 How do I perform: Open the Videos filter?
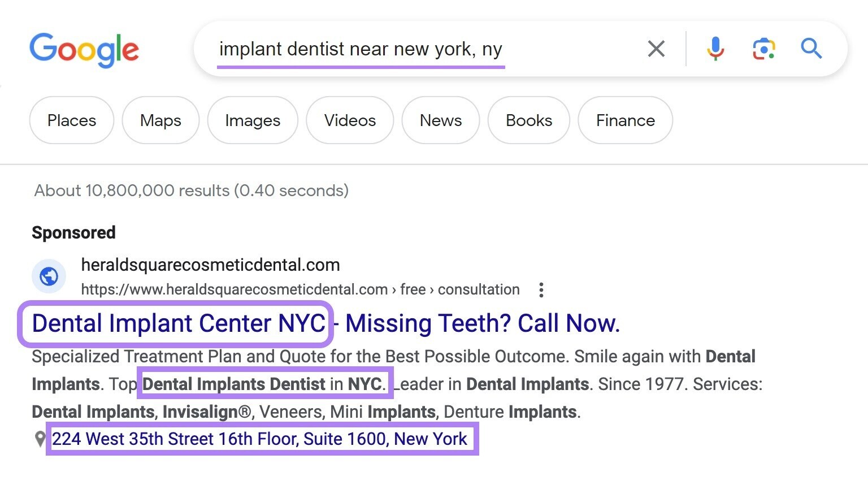coord(350,120)
